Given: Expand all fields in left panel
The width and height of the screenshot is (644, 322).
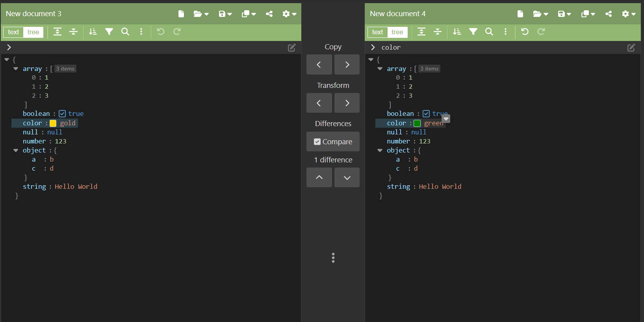Looking at the screenshot, I should coord(58,32).
